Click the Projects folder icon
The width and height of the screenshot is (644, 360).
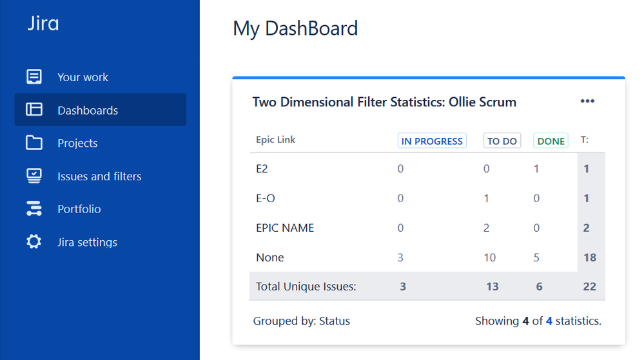(x=34, y=143)
